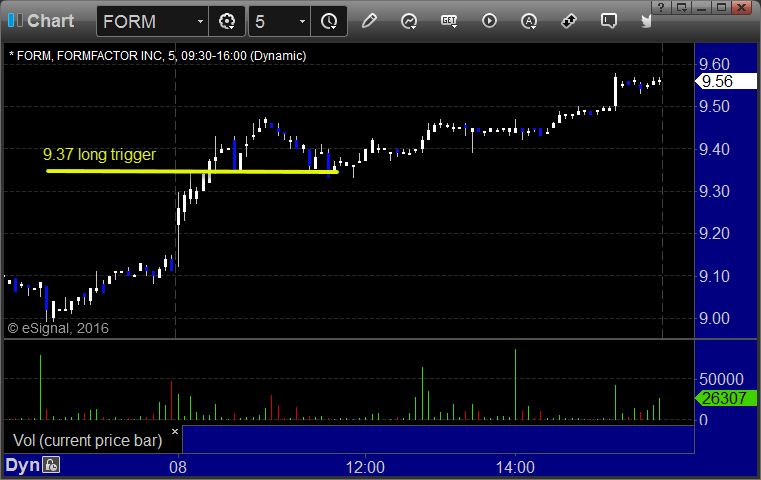761x480 pixels.
Task: Open help with the question mark button
Action: [661, 7]
